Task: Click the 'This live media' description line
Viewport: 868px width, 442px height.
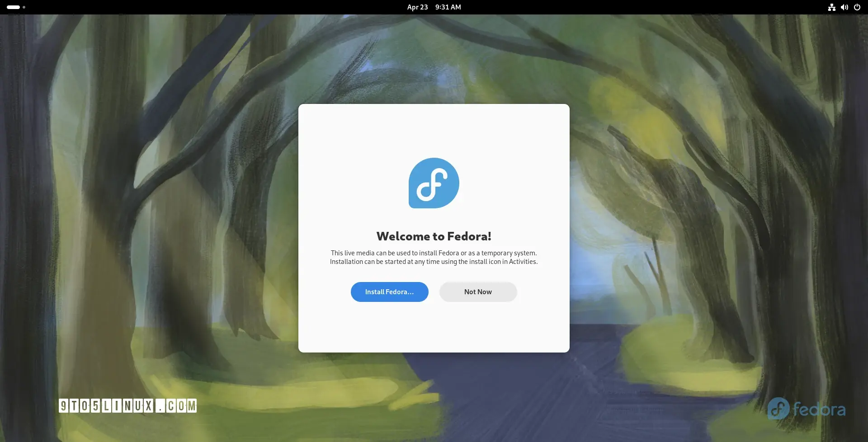Action: pyautogui.click(x=434, y=253)
